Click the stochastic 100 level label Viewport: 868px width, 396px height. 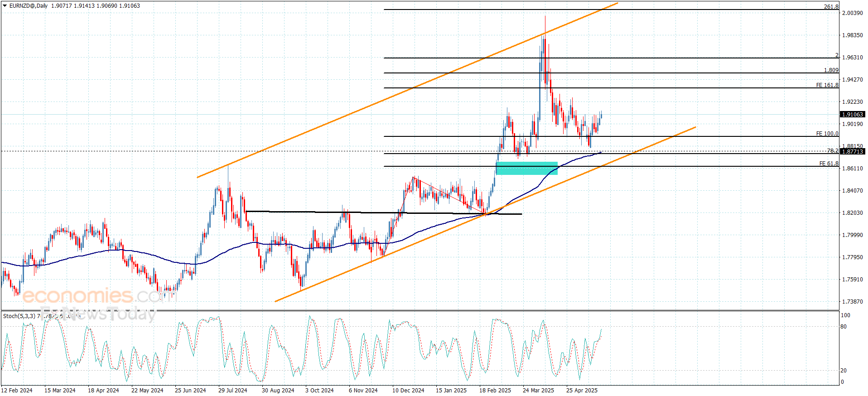click(845, 315)
